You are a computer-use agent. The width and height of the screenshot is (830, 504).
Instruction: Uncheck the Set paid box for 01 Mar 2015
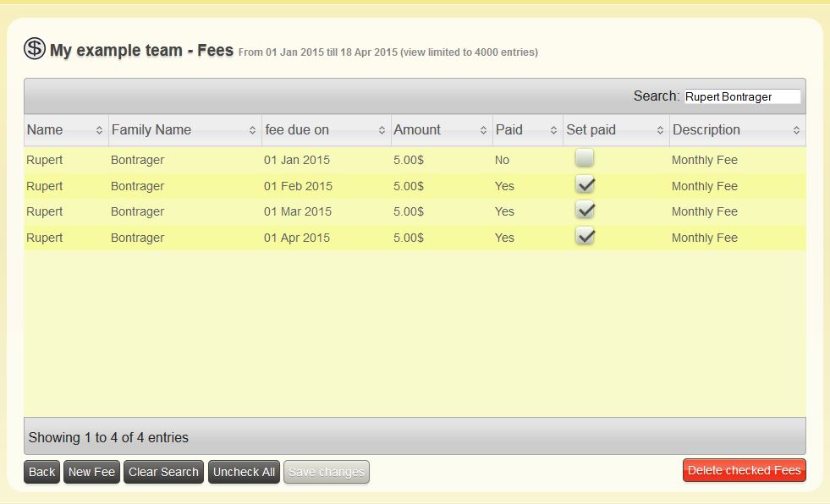coord(584,210)
